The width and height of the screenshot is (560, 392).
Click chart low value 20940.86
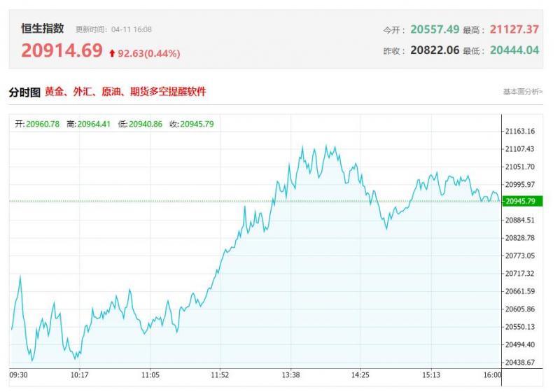(146, 124)
